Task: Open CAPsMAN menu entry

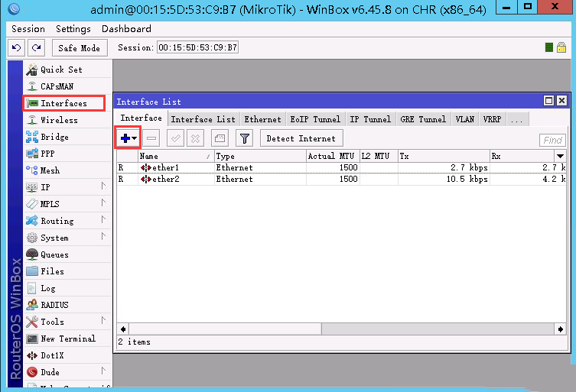Action: (x=67, y=86)
